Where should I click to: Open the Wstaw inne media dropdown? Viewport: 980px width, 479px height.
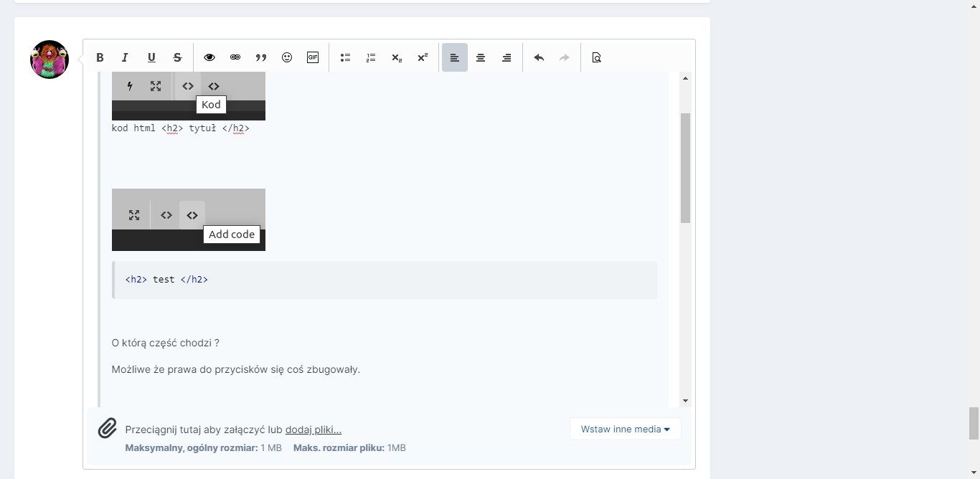[x=626, y=429]
